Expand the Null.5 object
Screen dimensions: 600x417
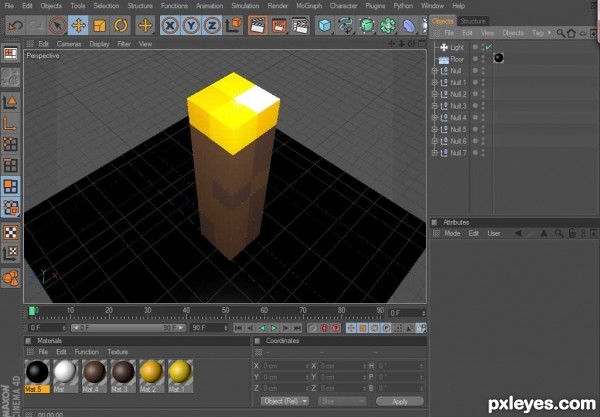(434, 130)
